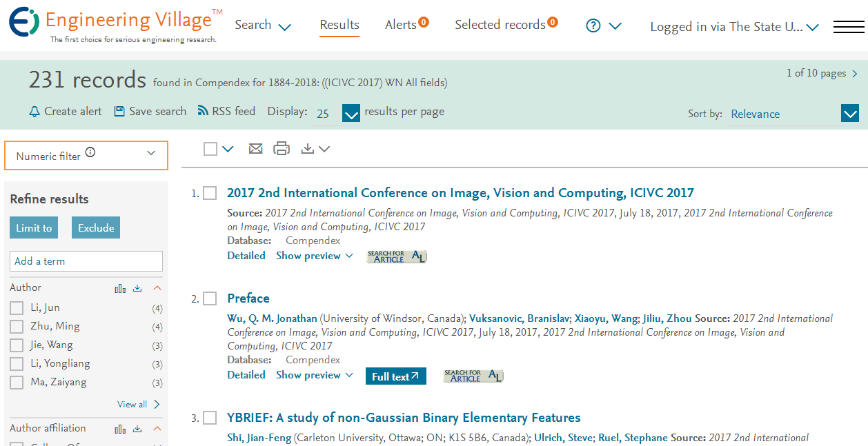Open Full text for the Preface record
Viewport: 868px width, 446px height.
[396, 376]
